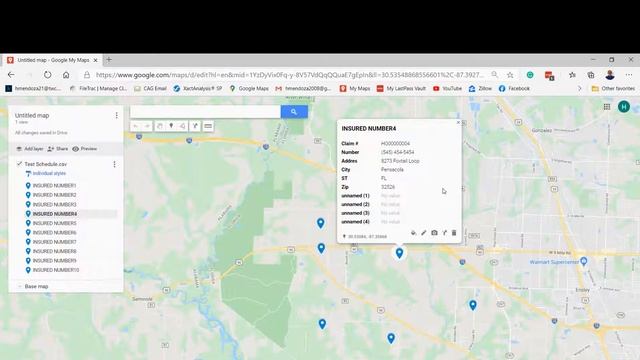Screen dimensions: 640x360
Task: Open My Maps bookmark
Action: pos(355,88)
